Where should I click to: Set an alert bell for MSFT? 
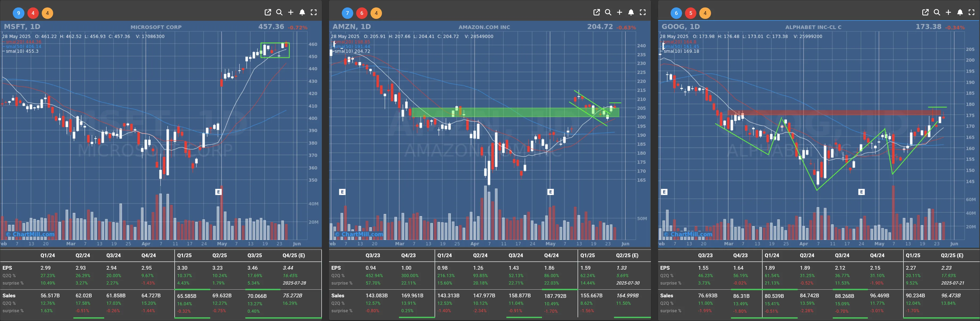302,12
